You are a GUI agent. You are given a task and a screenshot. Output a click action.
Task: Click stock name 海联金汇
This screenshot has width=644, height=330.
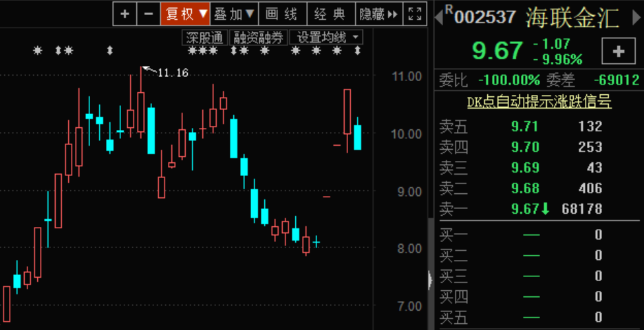tap(572, 17)
